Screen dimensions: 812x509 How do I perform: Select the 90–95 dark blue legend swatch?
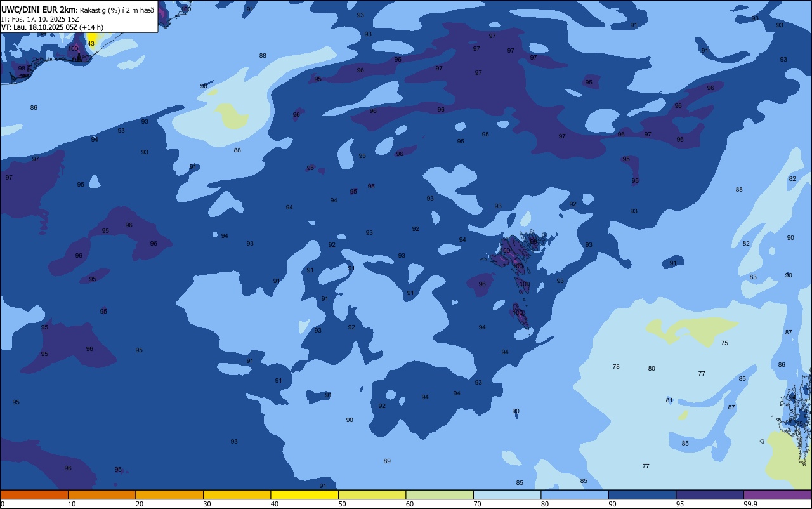[x=642, y=494]
